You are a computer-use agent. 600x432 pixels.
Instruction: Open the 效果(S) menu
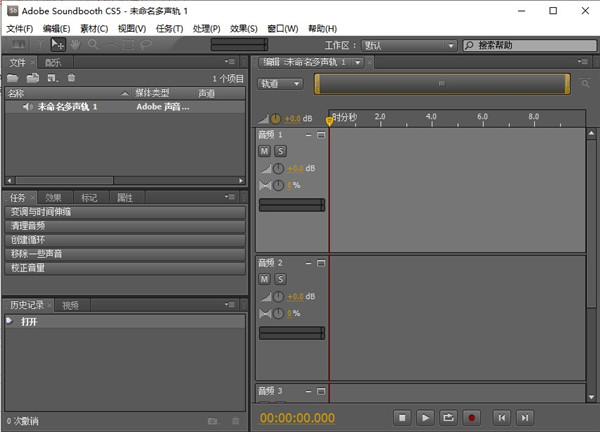(x=243, y=28)
